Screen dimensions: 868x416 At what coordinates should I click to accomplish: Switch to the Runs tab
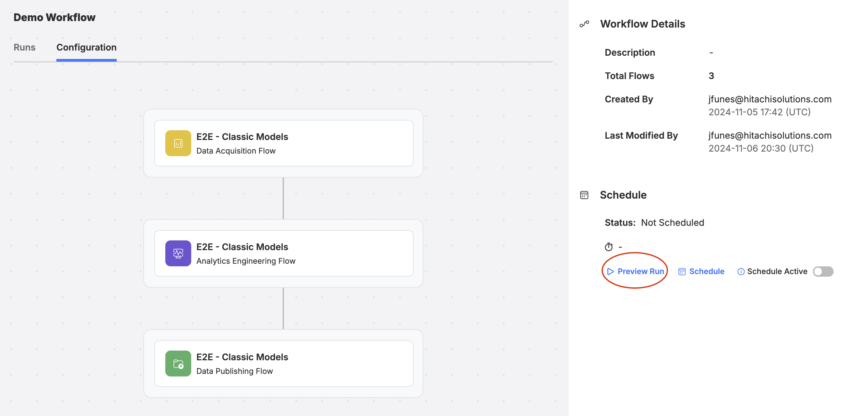(25, 48)
